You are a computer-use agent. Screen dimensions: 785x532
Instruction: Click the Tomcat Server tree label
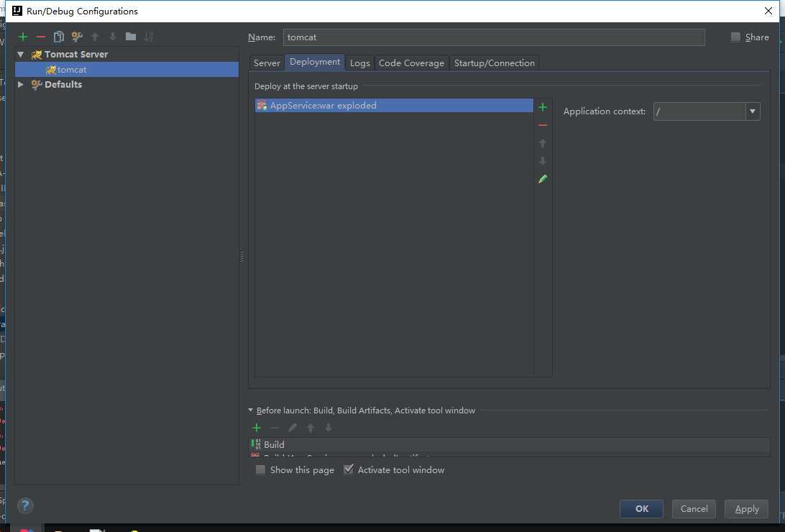[x=76, y=54]
